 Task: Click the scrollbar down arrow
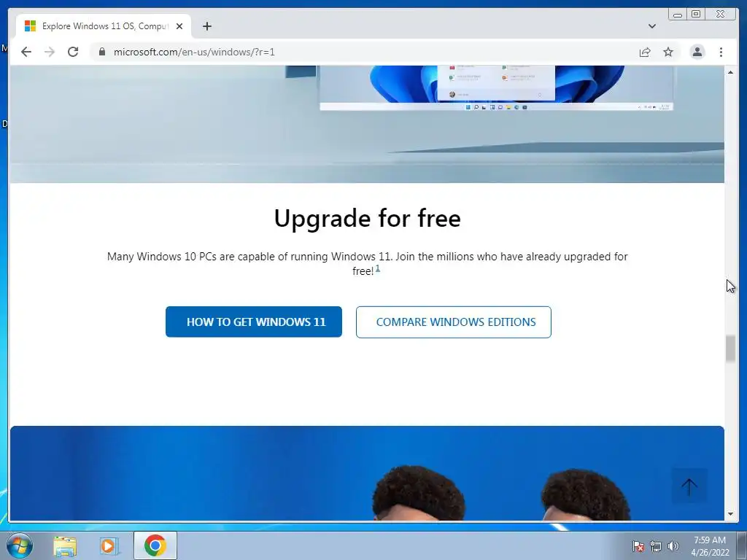pyautogui.click(x=730, y=514)
